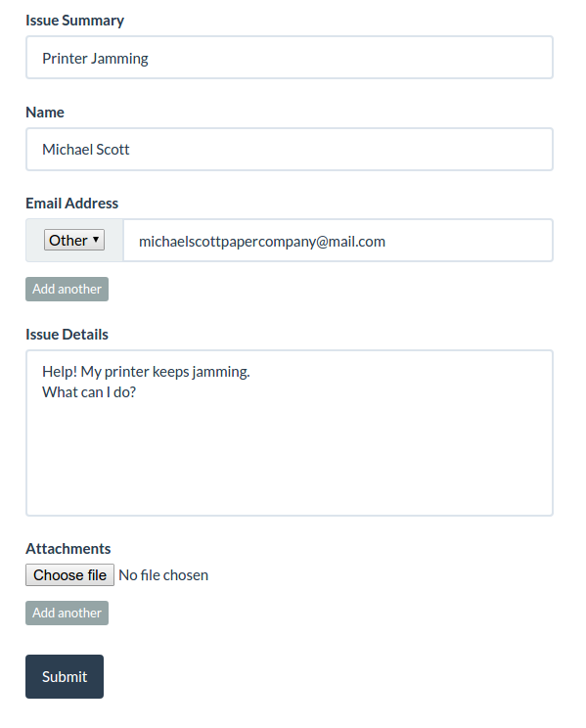Click into the Name field with Michael Scott
The image size is (586, 728).
point(290,150)
